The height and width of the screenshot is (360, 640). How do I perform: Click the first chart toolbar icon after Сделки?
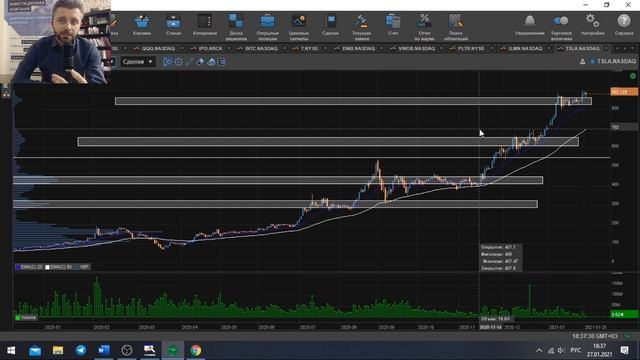pos(167,62)
